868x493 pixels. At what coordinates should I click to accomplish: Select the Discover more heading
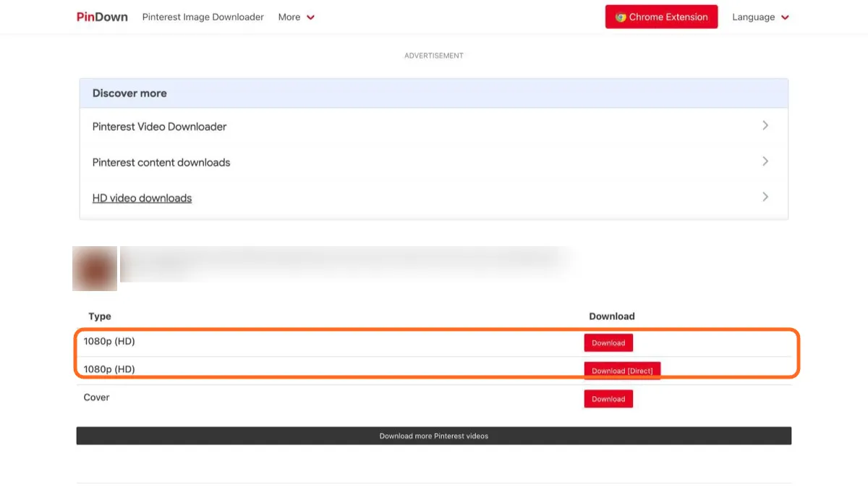tap(129, 93)
